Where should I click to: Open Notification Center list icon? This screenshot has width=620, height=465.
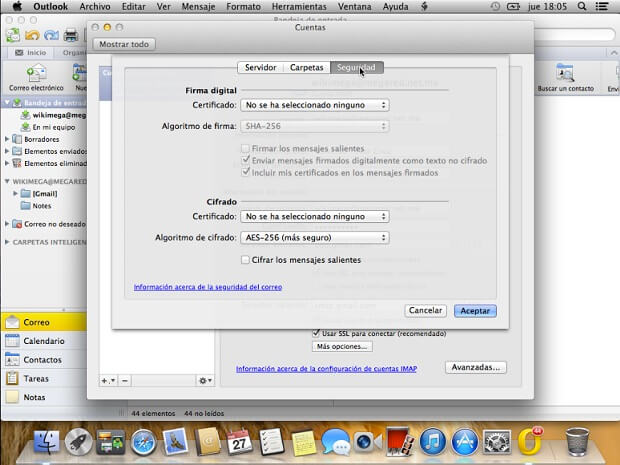(602, 6)
